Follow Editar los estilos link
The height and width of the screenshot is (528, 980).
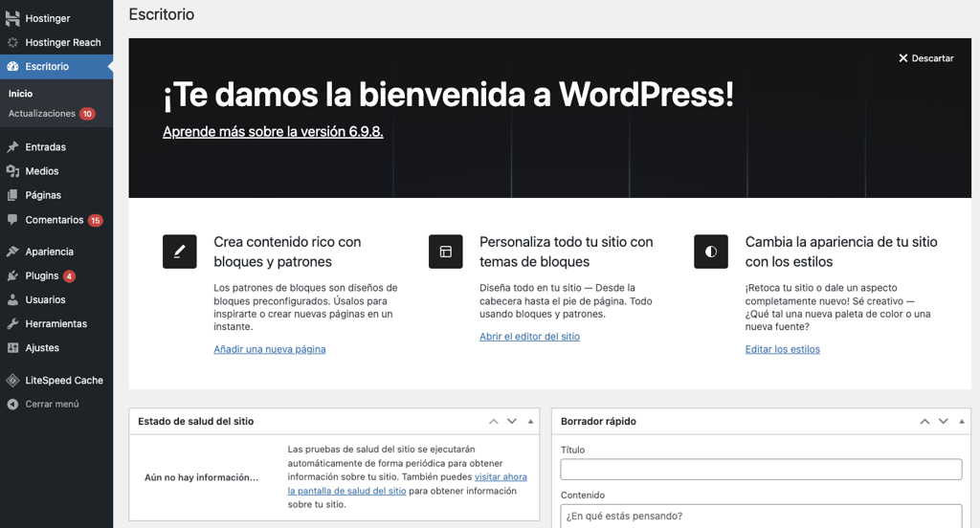783,349
